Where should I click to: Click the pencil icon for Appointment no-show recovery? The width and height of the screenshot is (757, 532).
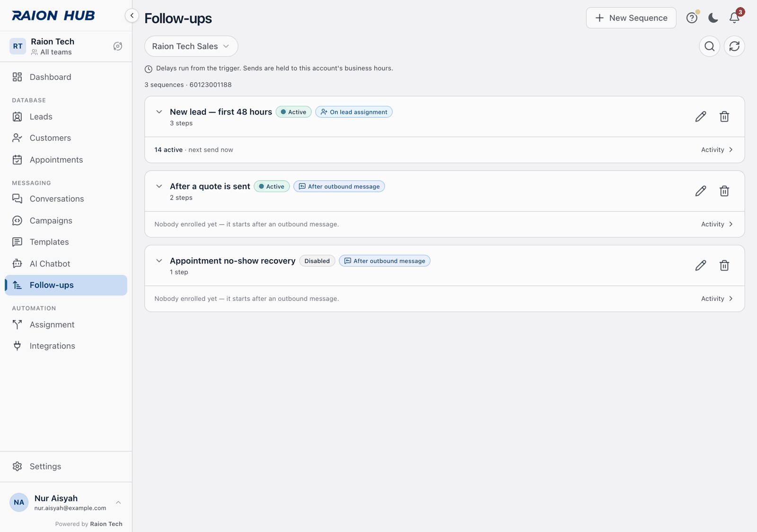pos(701,265)
